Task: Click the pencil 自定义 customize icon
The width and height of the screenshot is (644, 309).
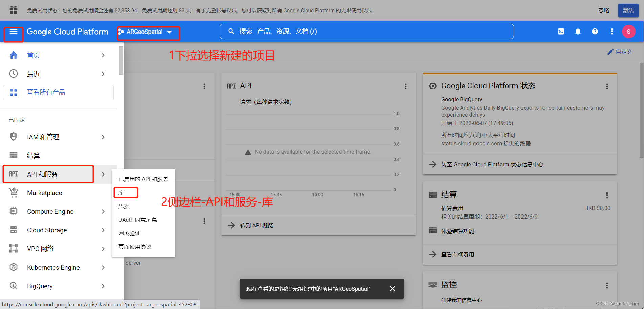Action: [610, 52]
